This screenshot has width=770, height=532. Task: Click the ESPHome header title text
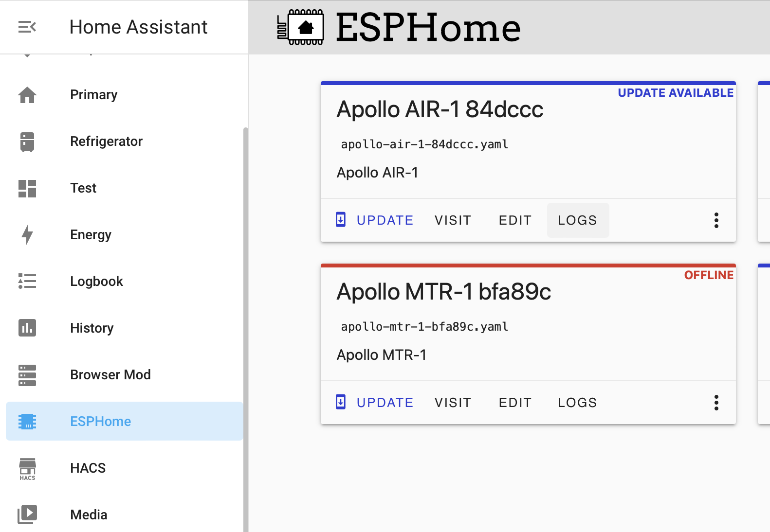click(x=428, y=28)
